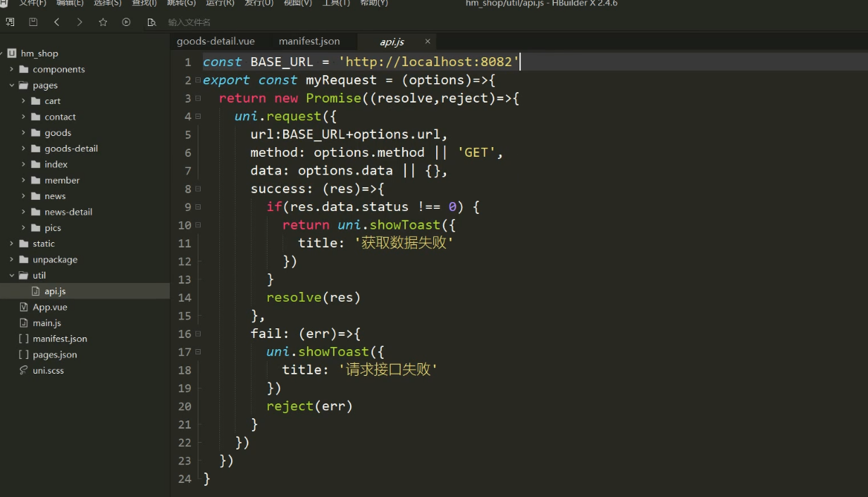Click the new file toolbar icon

10,22
